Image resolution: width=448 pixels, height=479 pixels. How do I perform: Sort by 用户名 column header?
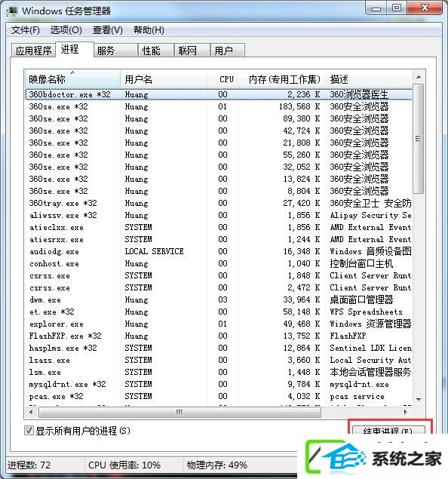coord(164,79)
